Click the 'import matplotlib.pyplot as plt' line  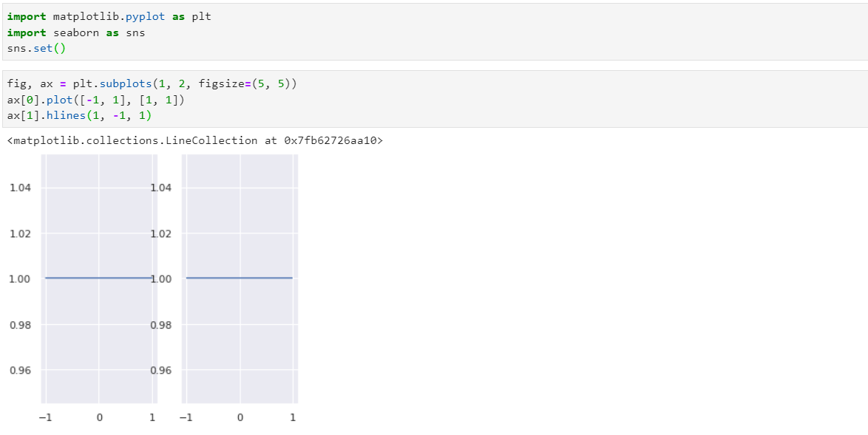pos(109,16)
